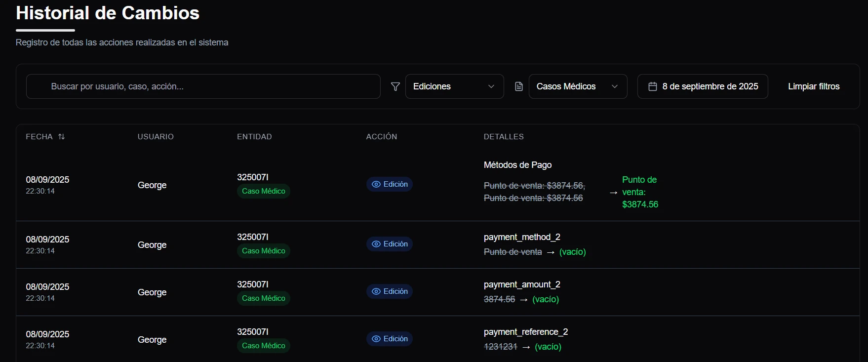The width and height of the screenshot is (868, 362).
Task: Click the ACCIÓN column header
Action: [381, 137]
